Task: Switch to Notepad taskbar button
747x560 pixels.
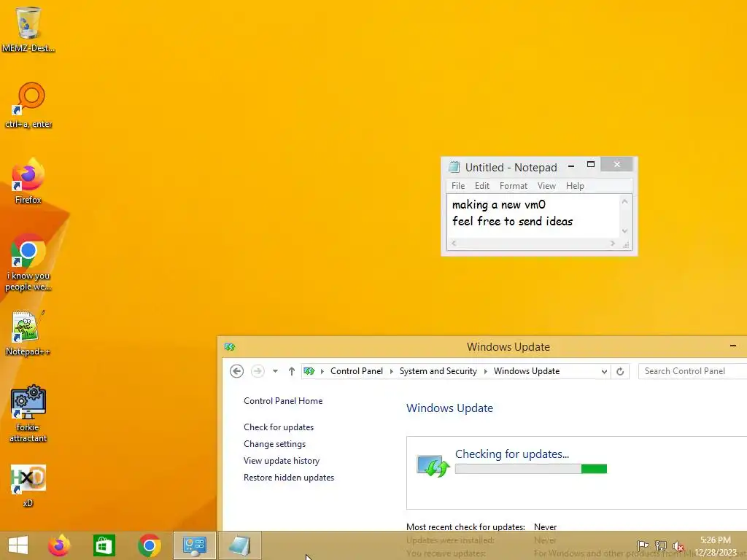Action: (239, 545)
